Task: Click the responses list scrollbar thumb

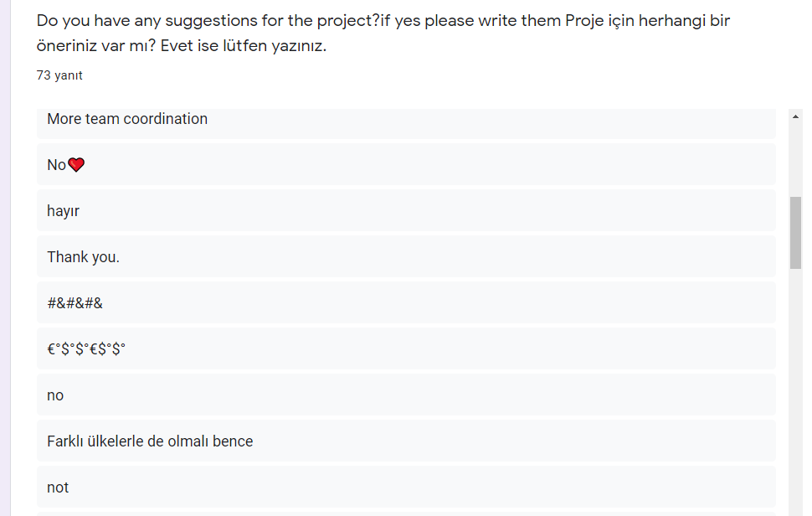Action: point(795,232)
